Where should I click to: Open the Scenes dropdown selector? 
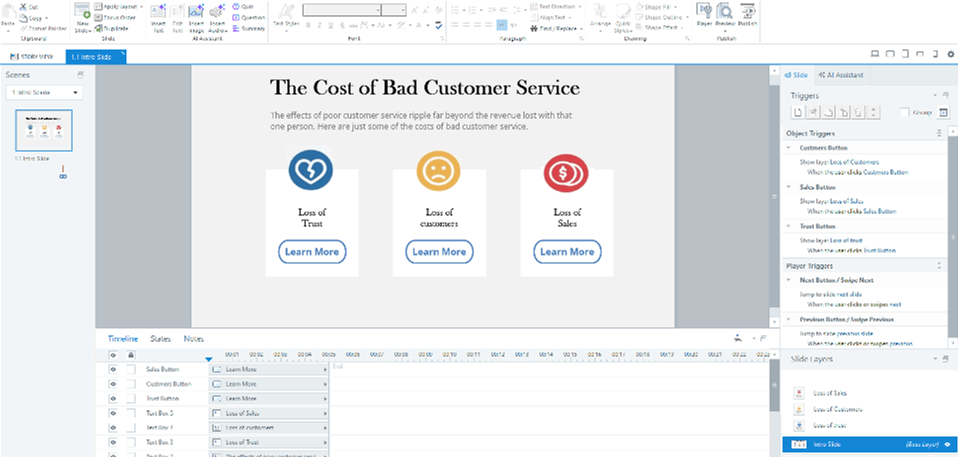tap(44, 93)
